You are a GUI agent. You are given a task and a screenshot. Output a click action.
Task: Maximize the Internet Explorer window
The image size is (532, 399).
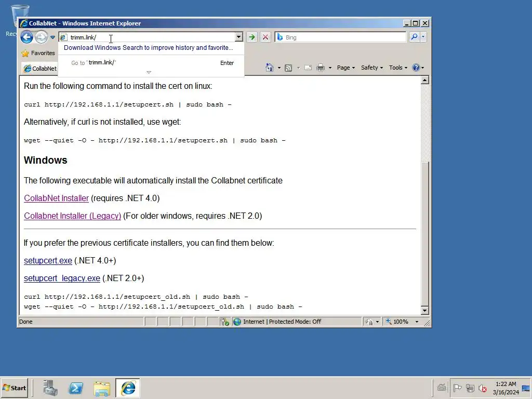coord(416,23)
